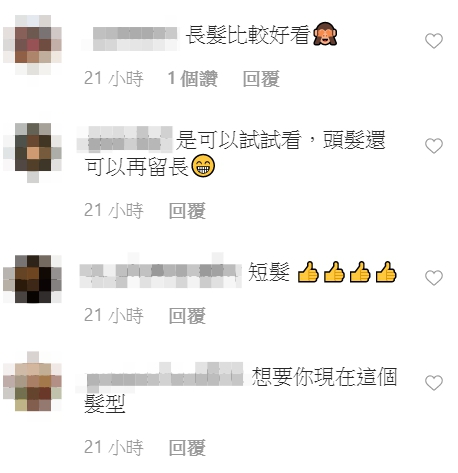The width and height of the screenshot is (458, 473).
Task: Click 21 小時 timestamp of first comment
Action: pyautogui.click(x=114, y=79)
